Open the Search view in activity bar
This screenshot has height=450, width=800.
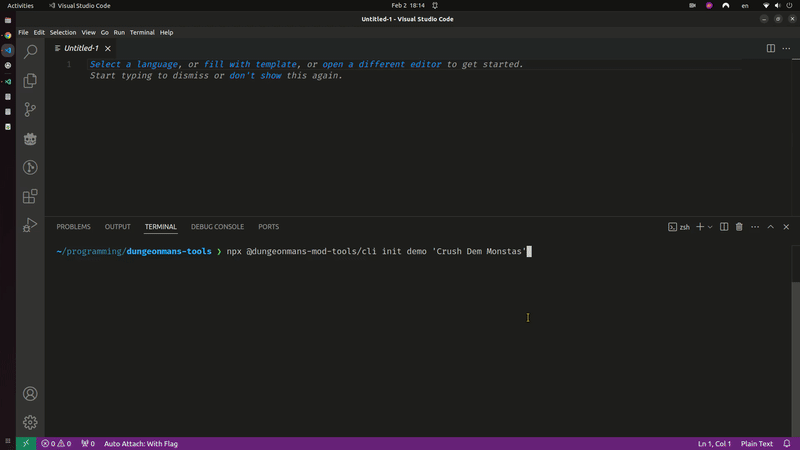pos(31,51)
